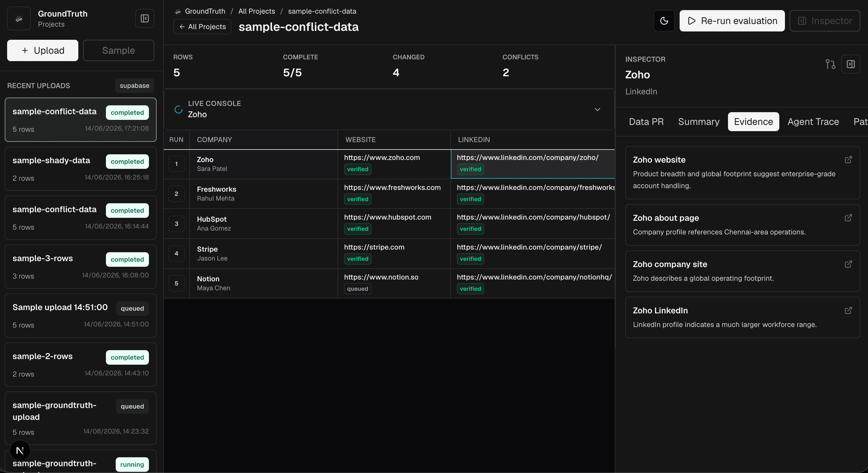
Task: Open Zoho company site external link icon
Action: [848, 264]
